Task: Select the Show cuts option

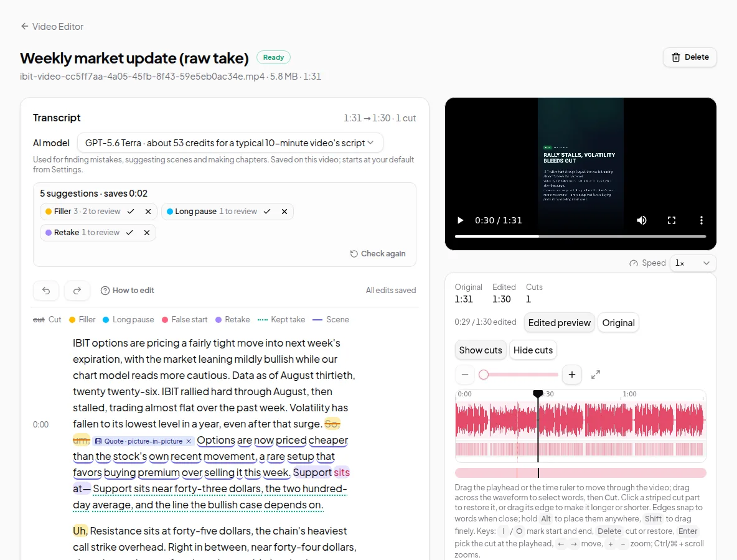Action: (x=481, y=350)
